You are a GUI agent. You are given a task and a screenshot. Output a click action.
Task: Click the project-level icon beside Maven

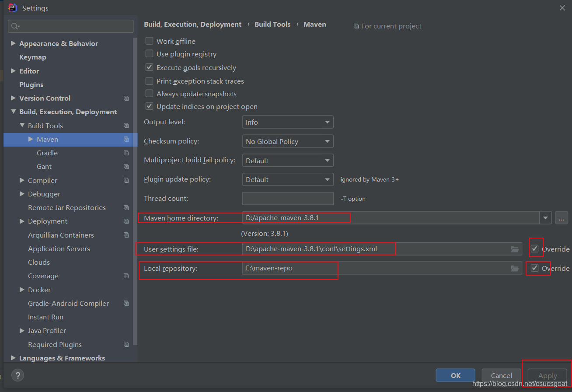126,139
